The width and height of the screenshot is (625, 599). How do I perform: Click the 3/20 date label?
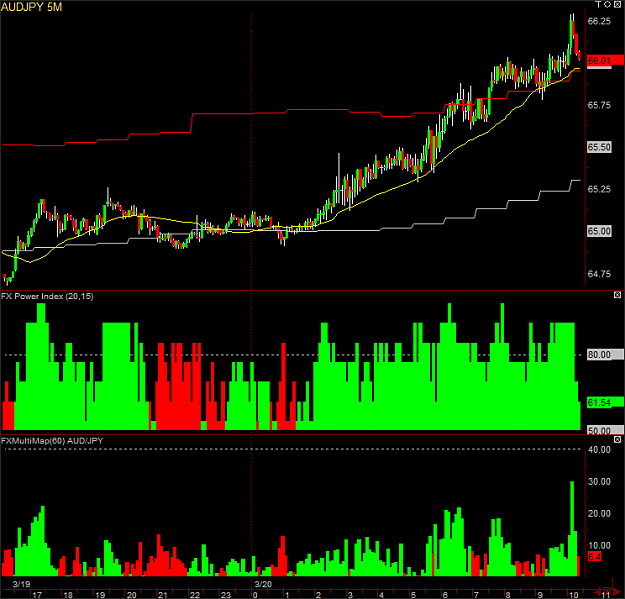[263, 584]
